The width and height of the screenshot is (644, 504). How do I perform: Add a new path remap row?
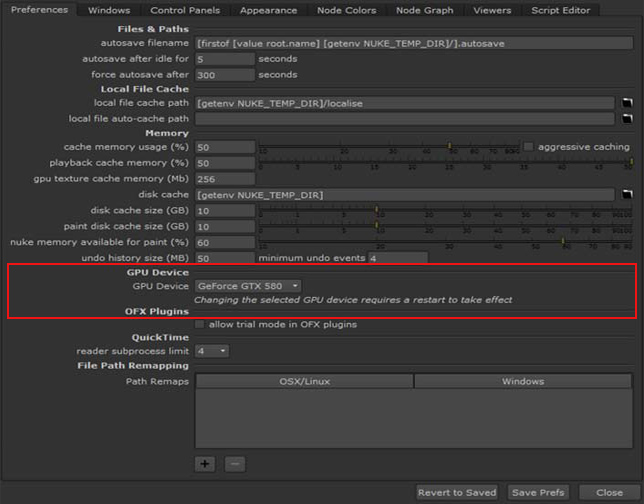tap(205, 464)
